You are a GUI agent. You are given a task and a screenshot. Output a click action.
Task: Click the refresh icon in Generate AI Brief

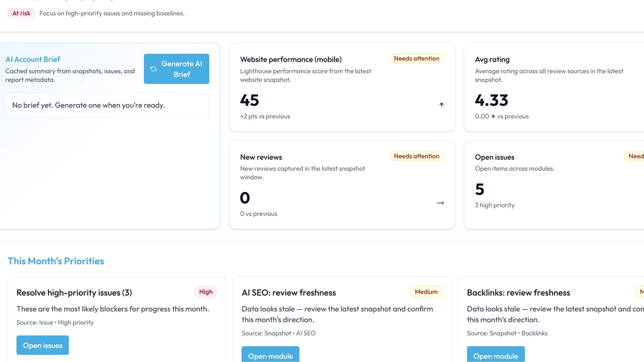click(153, 69)
